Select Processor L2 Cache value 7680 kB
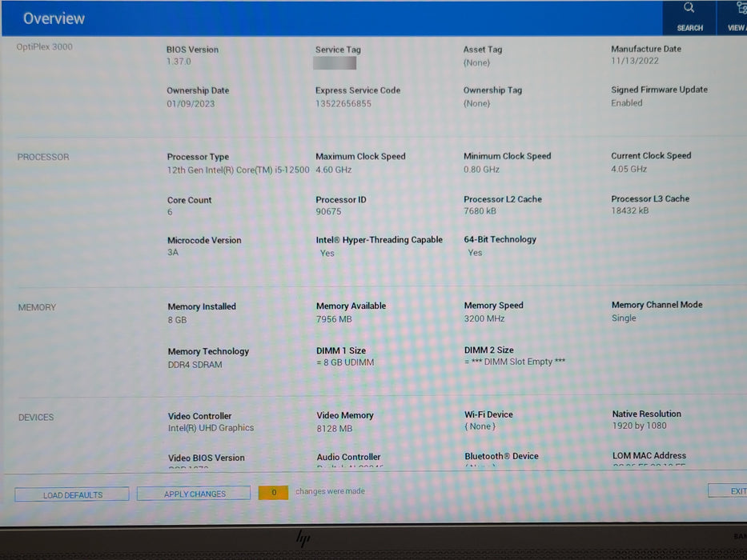 tap(480, 211)
